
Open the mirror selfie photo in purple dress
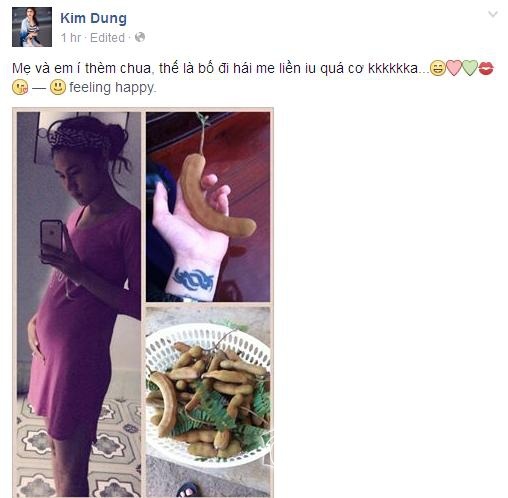point(79,304)
